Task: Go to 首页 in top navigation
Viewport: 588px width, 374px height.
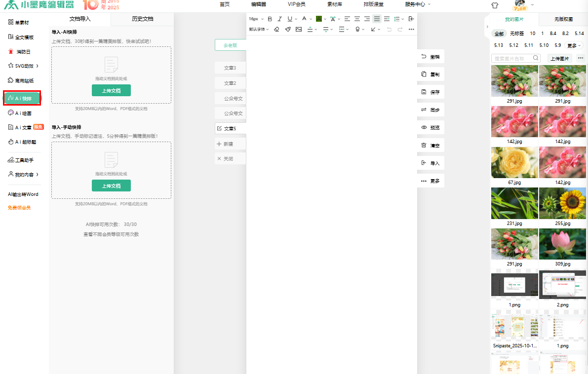Action: [x=225, y=4]
